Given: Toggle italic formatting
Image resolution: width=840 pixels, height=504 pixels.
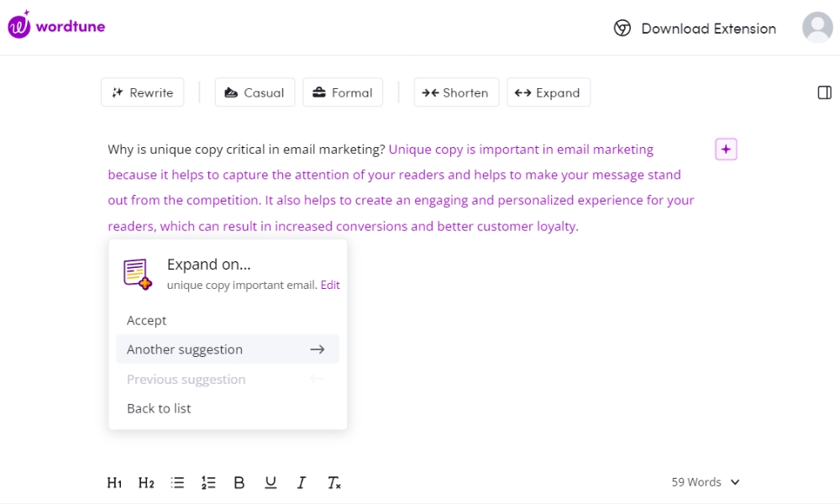Looking at the screenshot, I should (x=301, y=482).
